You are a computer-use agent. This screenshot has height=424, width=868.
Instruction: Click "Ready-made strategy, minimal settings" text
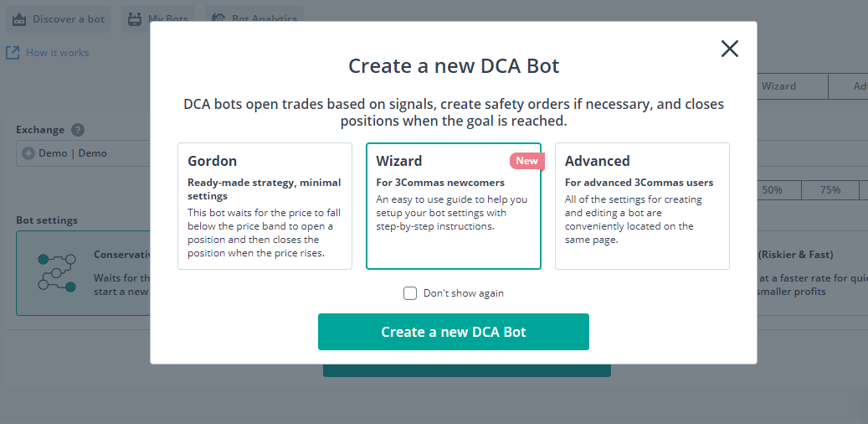[264, 189]
